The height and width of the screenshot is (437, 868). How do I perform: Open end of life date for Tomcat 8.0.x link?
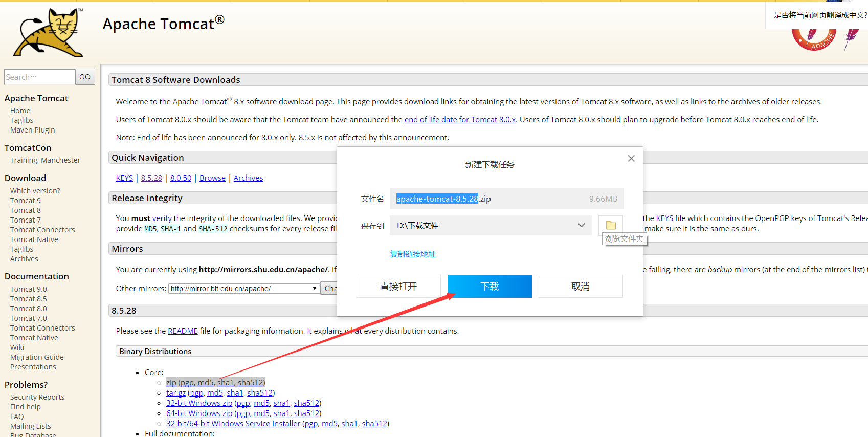[460, 120]
